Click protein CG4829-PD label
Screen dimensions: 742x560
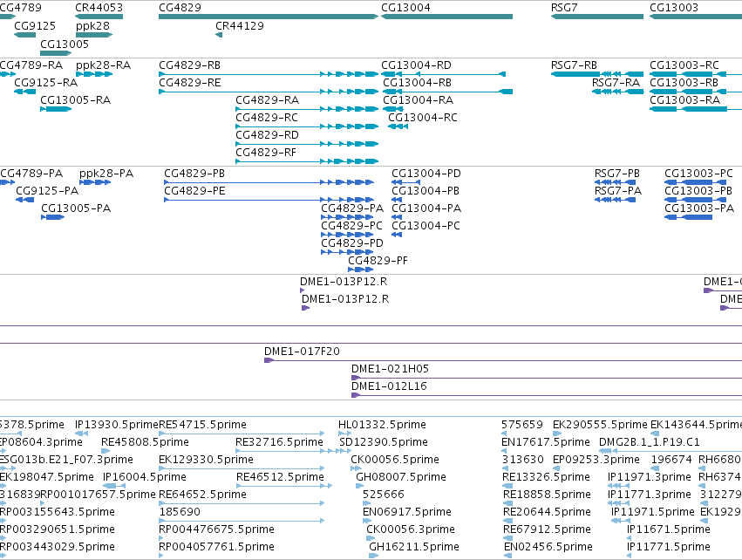[352, 243]
